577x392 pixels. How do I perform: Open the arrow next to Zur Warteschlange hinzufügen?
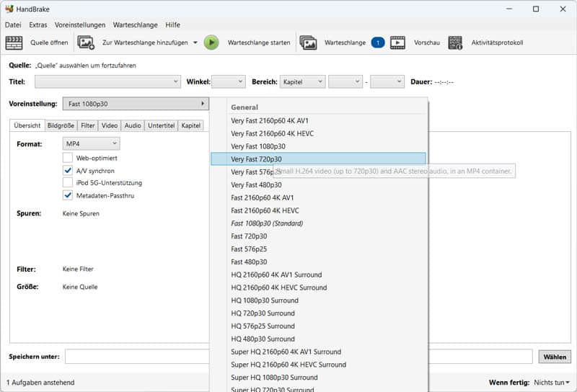(195, 43)
